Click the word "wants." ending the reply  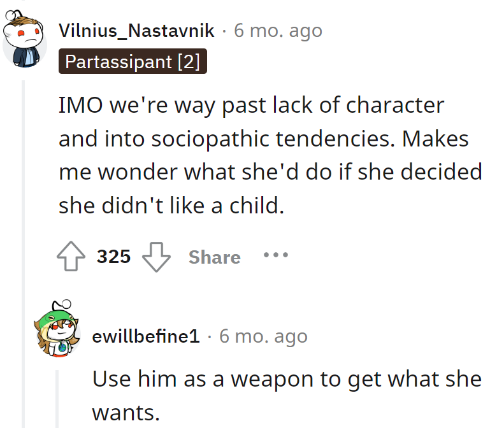coord(126,413)
